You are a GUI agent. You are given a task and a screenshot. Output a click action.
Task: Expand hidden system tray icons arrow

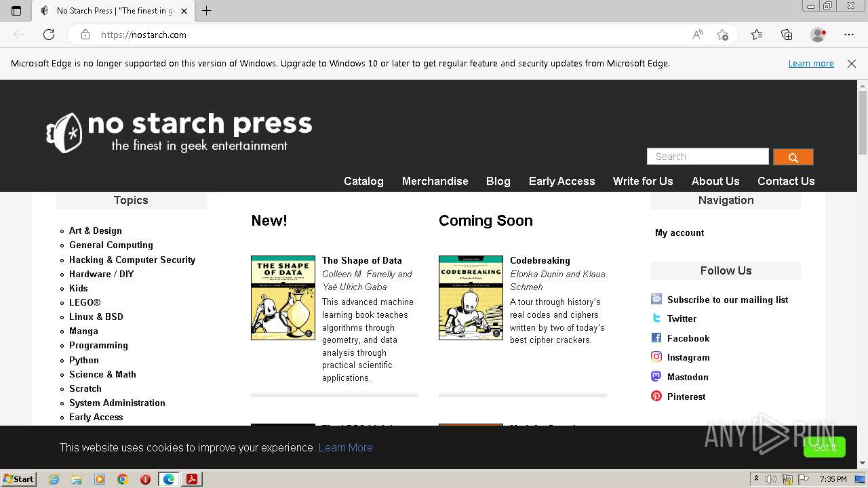click(x=756, y=479)
